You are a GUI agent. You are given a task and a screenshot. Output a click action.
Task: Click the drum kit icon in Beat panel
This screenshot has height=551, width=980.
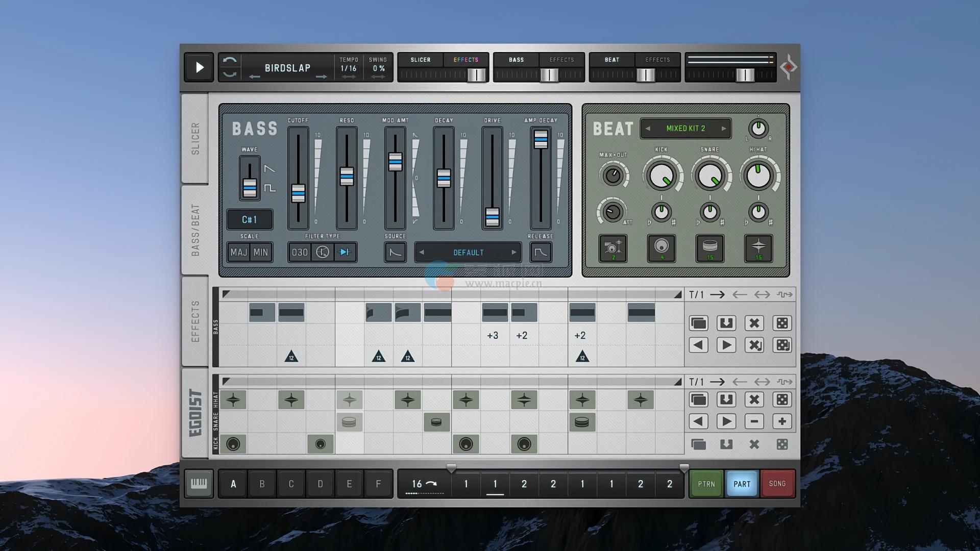pos(612,248)
